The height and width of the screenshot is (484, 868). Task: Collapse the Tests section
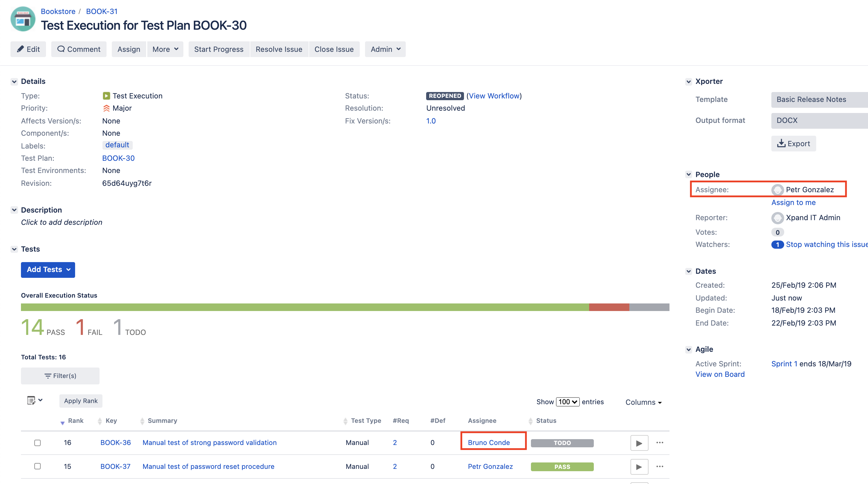tap(14, 249)
